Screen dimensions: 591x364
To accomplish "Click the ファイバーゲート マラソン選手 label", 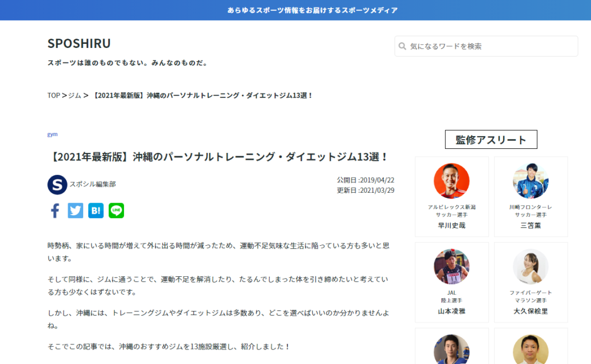I will [531, 297].
